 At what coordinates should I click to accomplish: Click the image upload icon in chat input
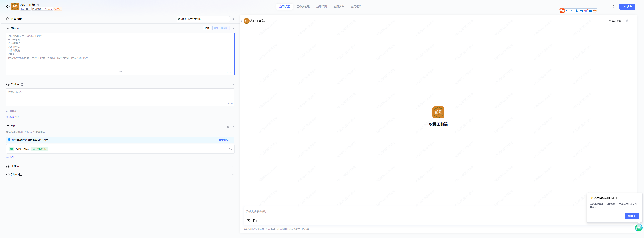pyautogui.click(x=248, y=221)
